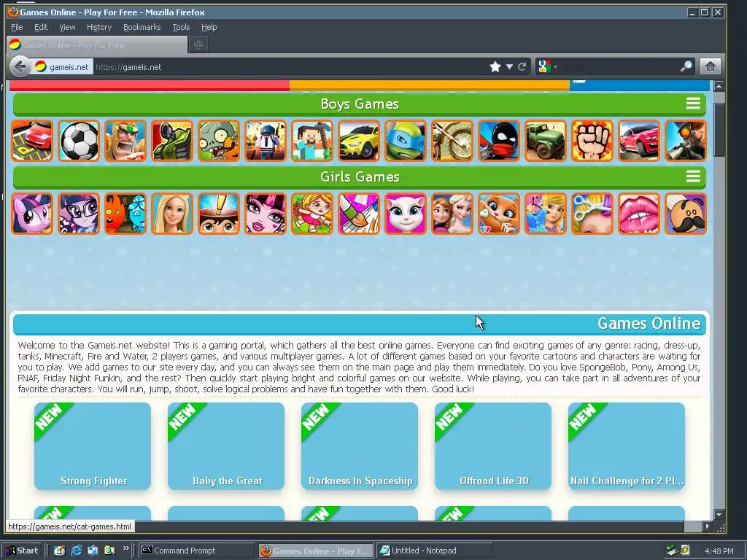Open the gameis.net site identity button
Screen dimensions: 747x560
click(x=63, y=66)
